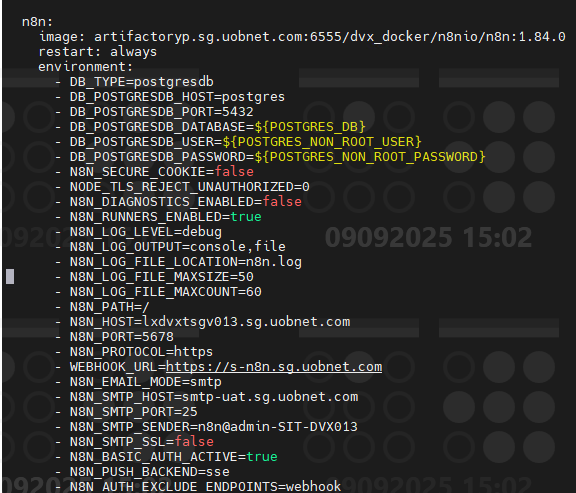This screenshot has height=493, width=576.
Task: Click the N8N_AUTH_EXCLUDE_ENDPOINTS=webhook entry
Action: 205,487
